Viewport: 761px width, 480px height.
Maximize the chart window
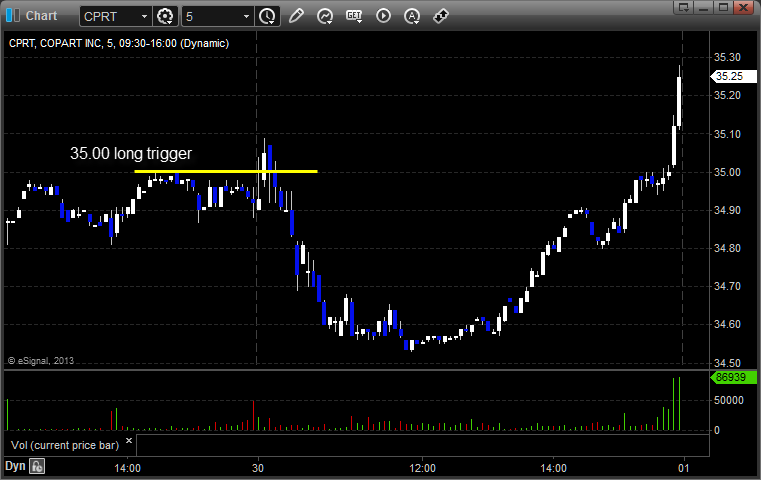pyautogui.click(x=723, y=7)
